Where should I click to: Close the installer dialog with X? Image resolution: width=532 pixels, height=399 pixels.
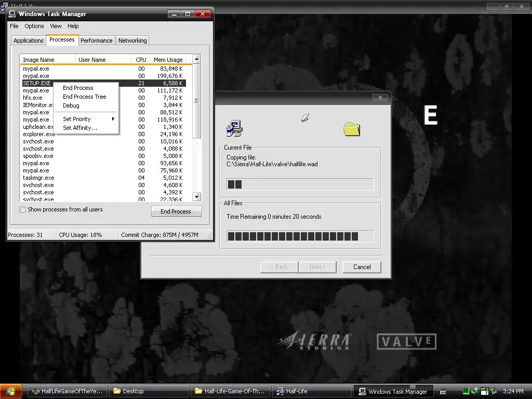point(380,97)
